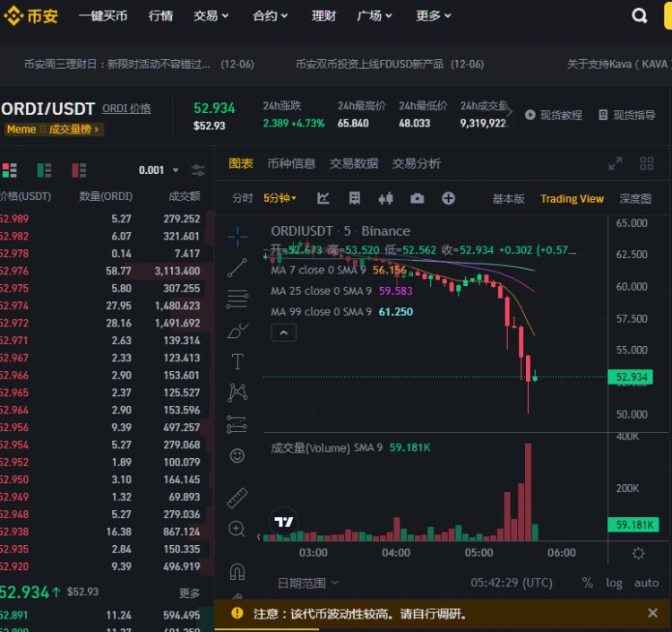Click 更多 under the order book
This screenshot has height=632, width=672.
click(189, 593)
